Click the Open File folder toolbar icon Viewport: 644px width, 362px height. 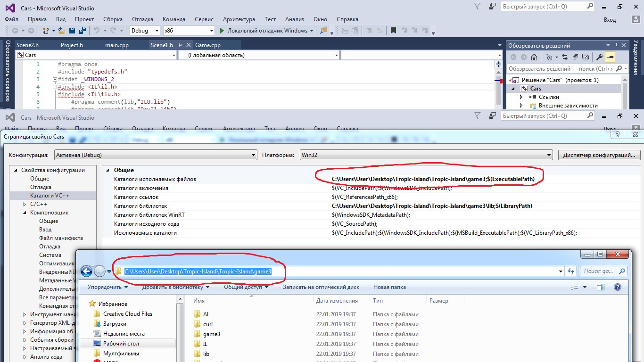[x=61, y=31]
